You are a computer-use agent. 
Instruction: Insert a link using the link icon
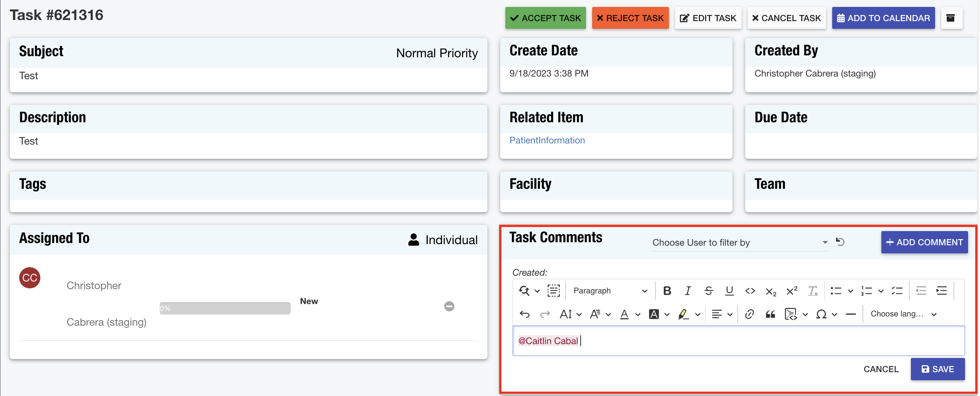click(749, 314)
